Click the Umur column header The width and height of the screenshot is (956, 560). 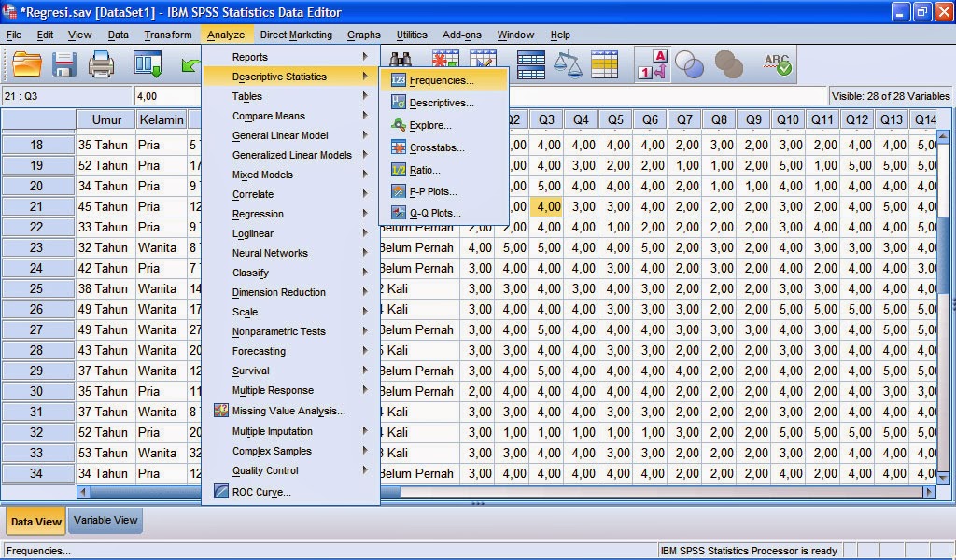click(x=106, y=119)
